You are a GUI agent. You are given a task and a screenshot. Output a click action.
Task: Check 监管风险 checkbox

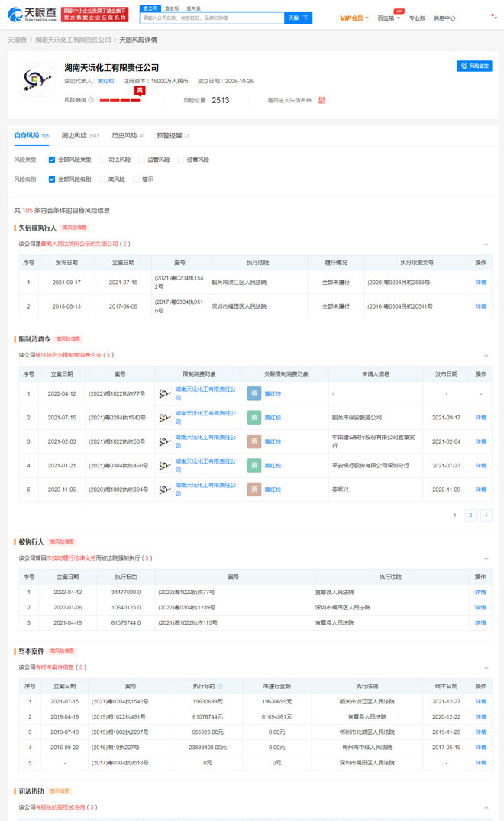pos(141,160)
